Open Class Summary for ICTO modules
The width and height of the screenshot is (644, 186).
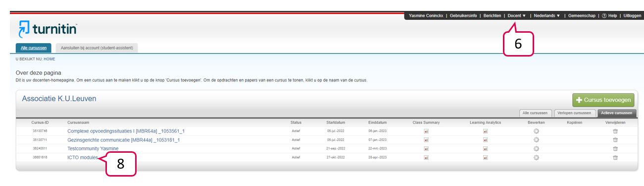click(x=426, y=157)
